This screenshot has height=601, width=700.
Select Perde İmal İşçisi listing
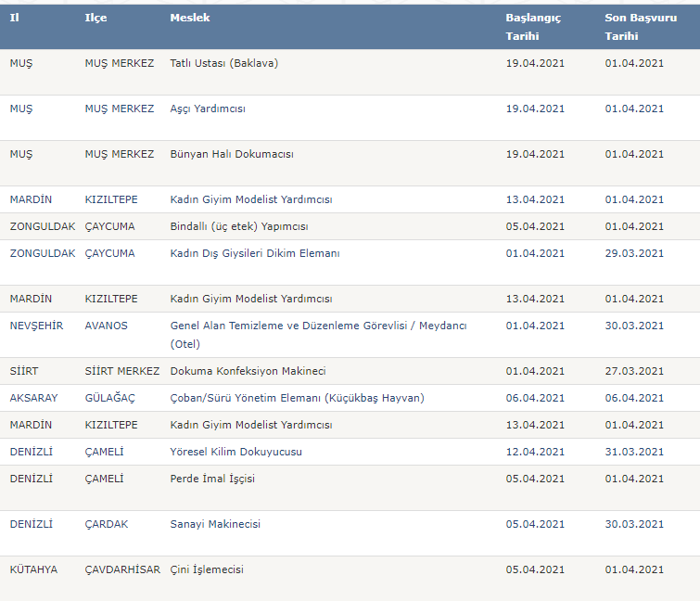coord(212,479)
